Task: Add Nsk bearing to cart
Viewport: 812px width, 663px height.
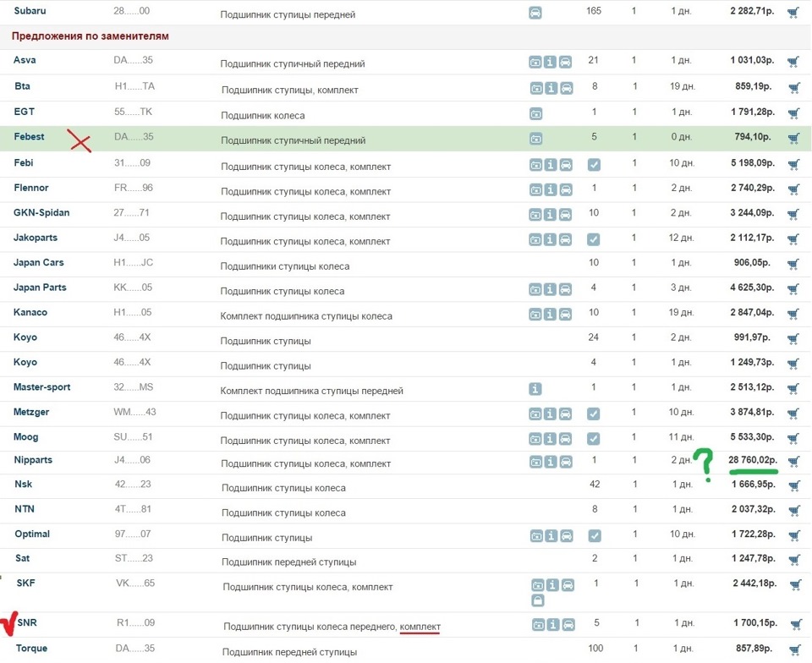Action: pos(794,485)
